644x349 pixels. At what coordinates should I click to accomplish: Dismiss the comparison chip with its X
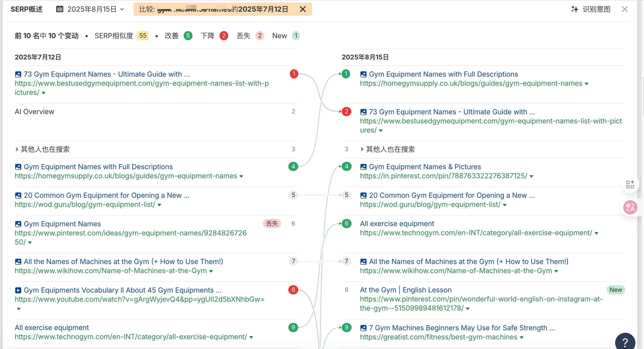click(x=303, y=9)
